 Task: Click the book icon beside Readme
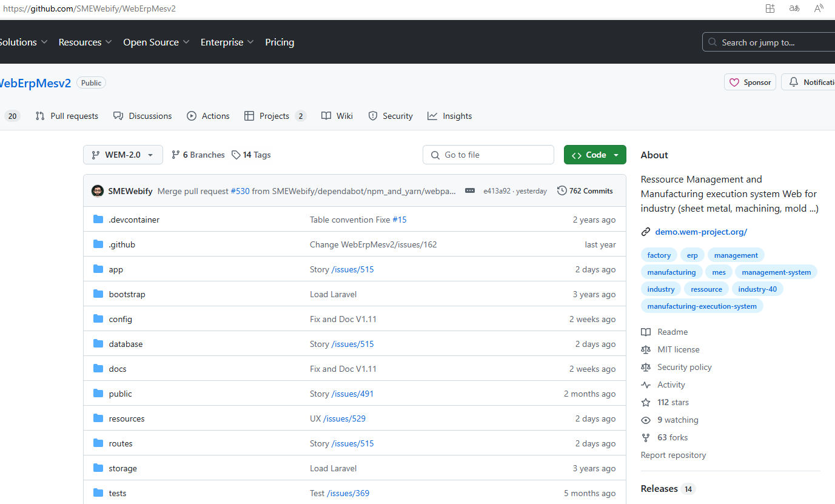[x=646, y=332]
